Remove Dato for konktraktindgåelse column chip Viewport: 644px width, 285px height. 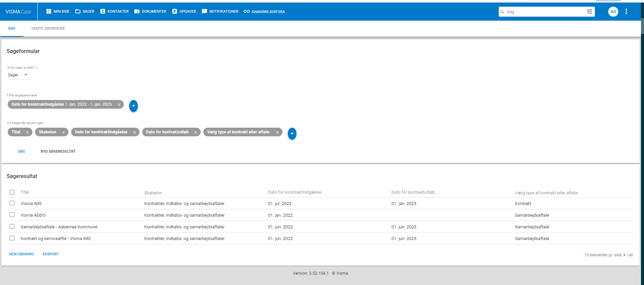135,132
